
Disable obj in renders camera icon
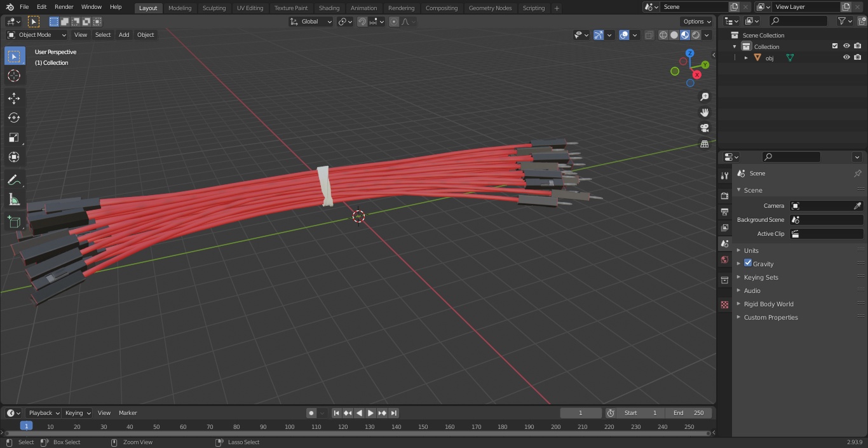[x=857, y=57]
